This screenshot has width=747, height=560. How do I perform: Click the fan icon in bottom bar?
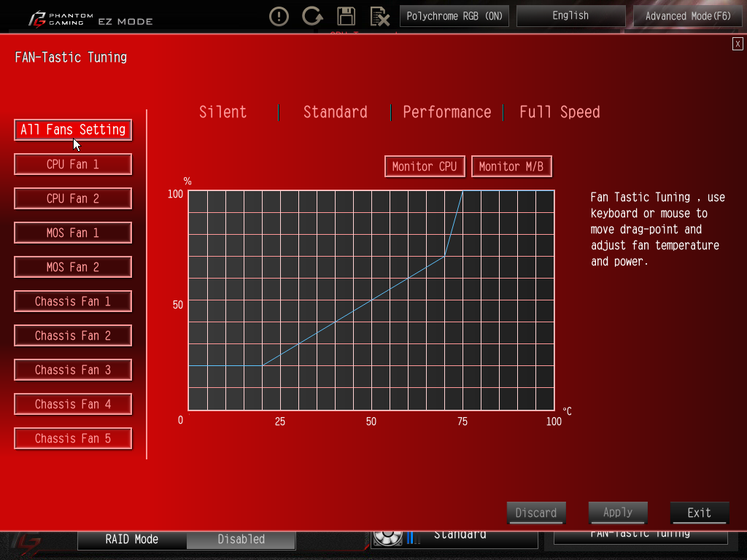[x=388, y=538]
